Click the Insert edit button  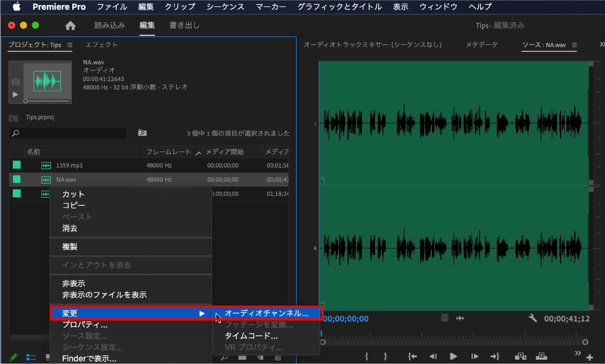coord(520,356)
